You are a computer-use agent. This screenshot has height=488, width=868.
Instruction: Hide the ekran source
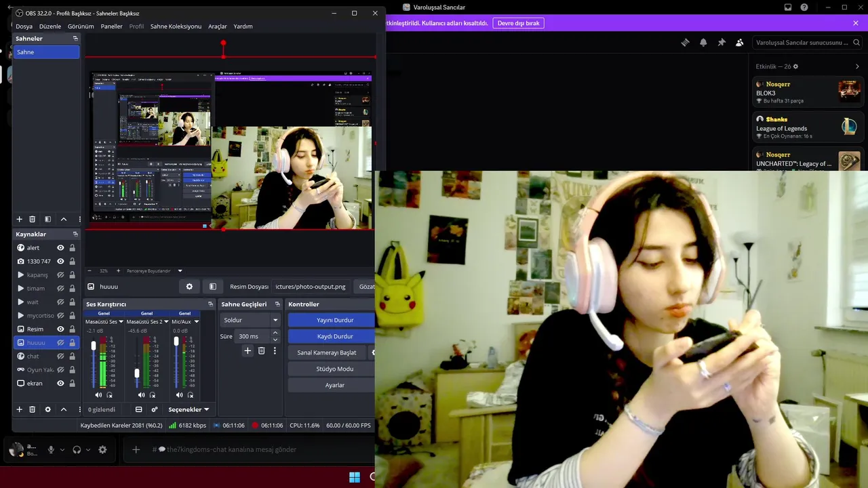(60, 384)
